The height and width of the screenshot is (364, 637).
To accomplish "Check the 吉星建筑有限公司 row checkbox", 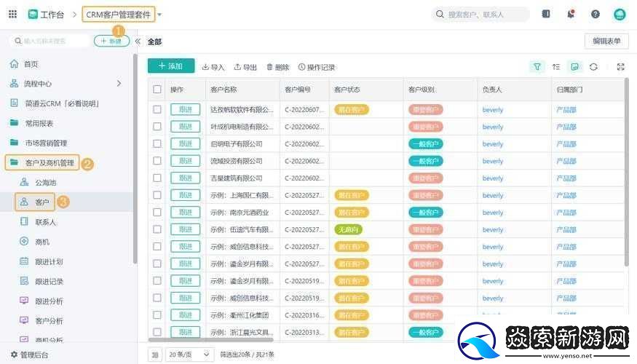I will (x=157, y=178).
